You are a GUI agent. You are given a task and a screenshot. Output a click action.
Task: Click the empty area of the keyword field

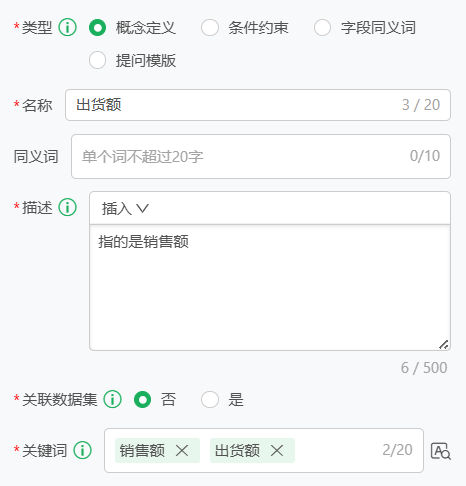coord(337,450)
